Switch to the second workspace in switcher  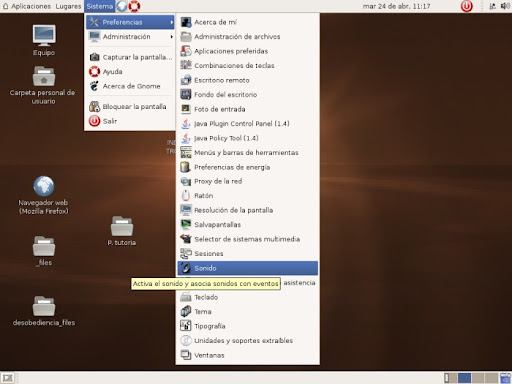(x=464, y=378)
